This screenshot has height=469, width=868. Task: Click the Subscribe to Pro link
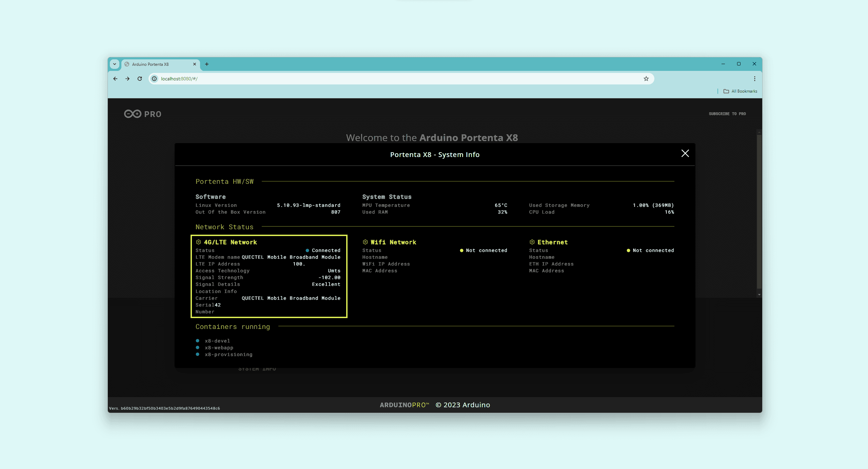727,114
